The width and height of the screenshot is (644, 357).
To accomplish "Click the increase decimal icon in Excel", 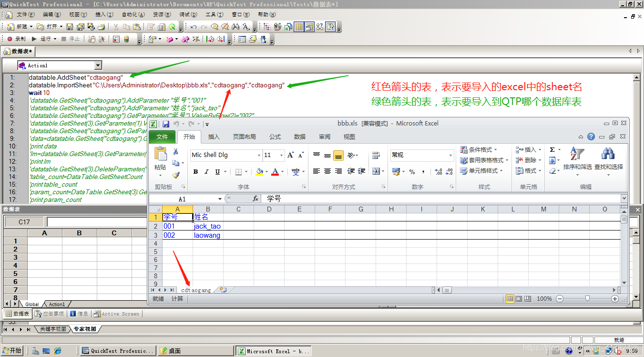I will [x=439, y=172].
